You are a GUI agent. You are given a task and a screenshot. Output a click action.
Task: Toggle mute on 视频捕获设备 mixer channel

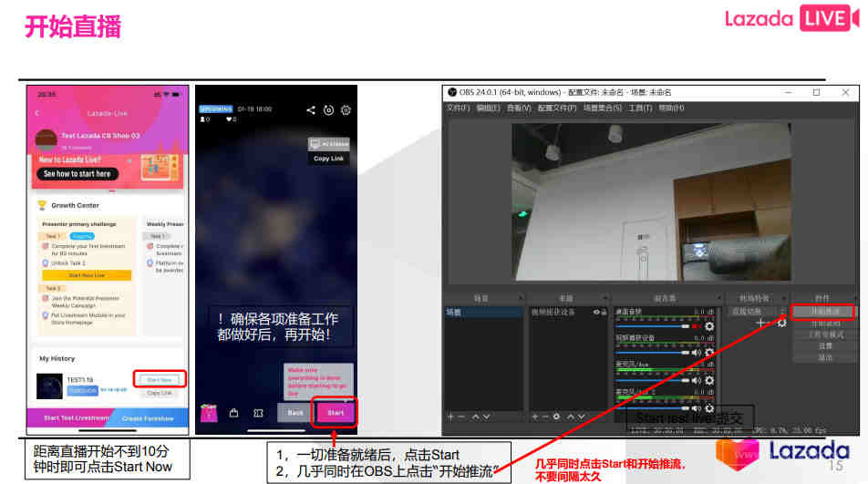[x=696, y=353]
